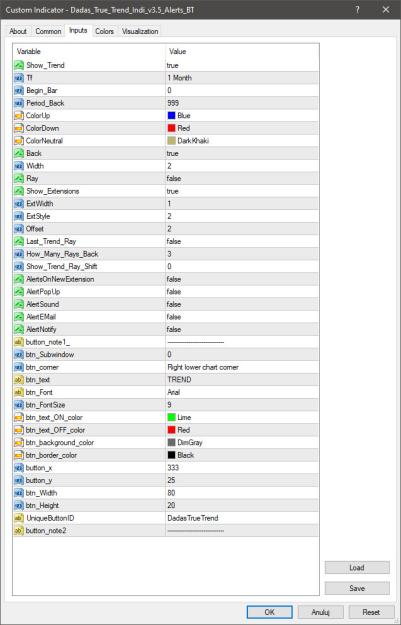The width and height of the screenshot is (401, 625).
Task: Click the btn_Height integer icon
Action: 19,505
